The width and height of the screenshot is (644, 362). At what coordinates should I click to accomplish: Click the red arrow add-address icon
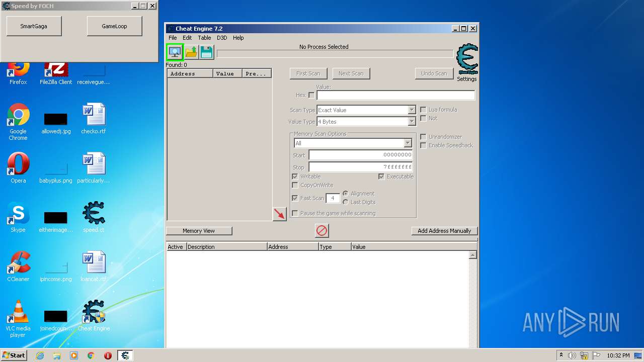[279, 214]
